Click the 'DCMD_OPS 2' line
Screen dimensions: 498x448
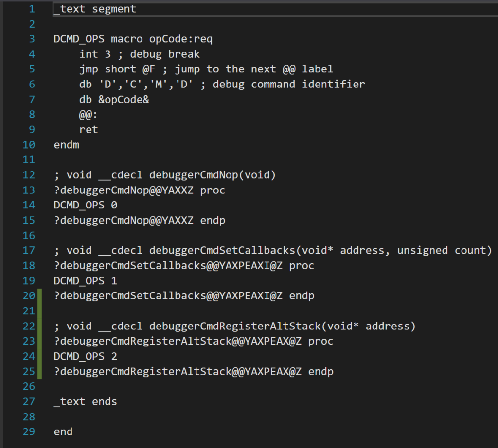tap(85, 356)
